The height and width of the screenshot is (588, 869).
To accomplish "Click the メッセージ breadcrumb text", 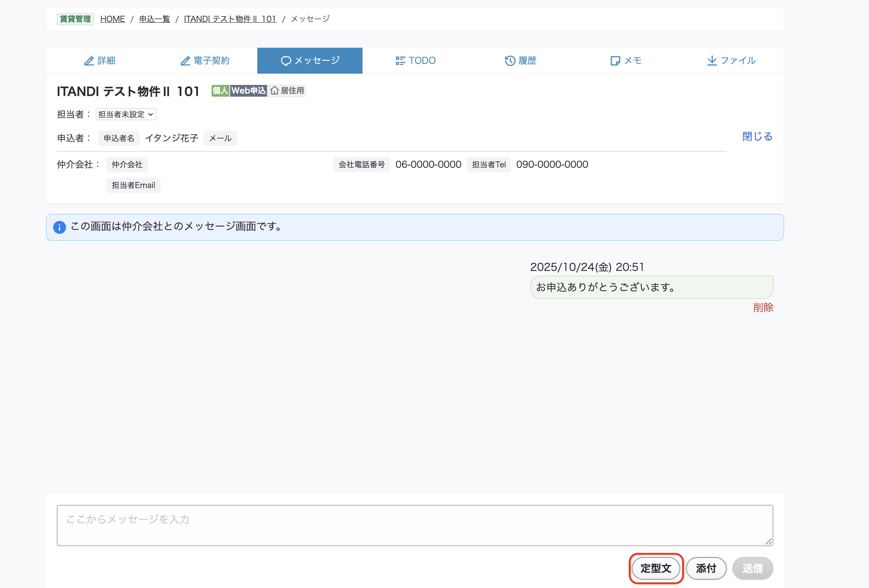I will coord(310,19).
